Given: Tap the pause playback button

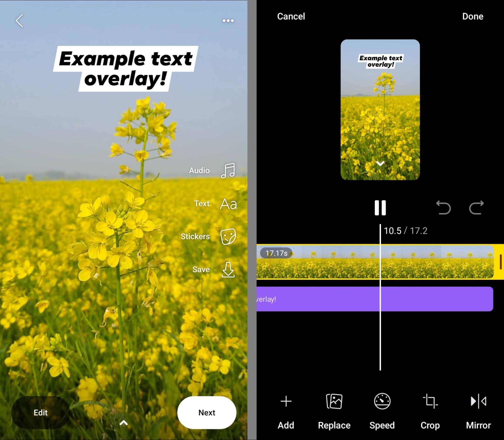Looking at the screenshot, I should (379, 208).
